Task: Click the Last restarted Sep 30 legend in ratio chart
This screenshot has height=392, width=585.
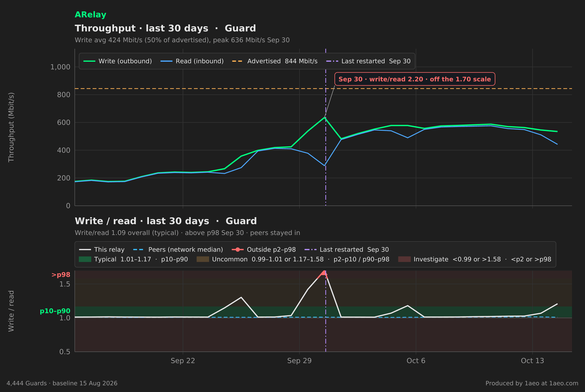Action: [347, 250]
